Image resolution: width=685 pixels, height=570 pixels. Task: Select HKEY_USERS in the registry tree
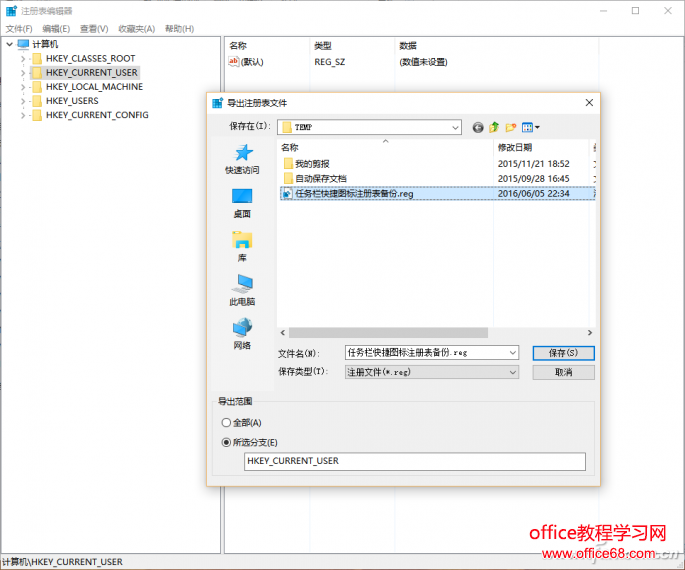pos(72,101)
